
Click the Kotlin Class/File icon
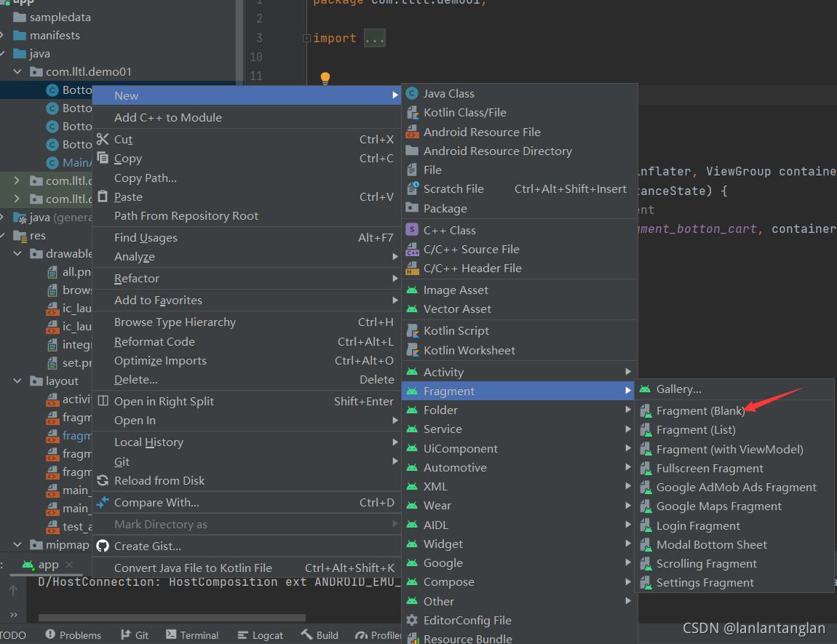coord(412,113)
